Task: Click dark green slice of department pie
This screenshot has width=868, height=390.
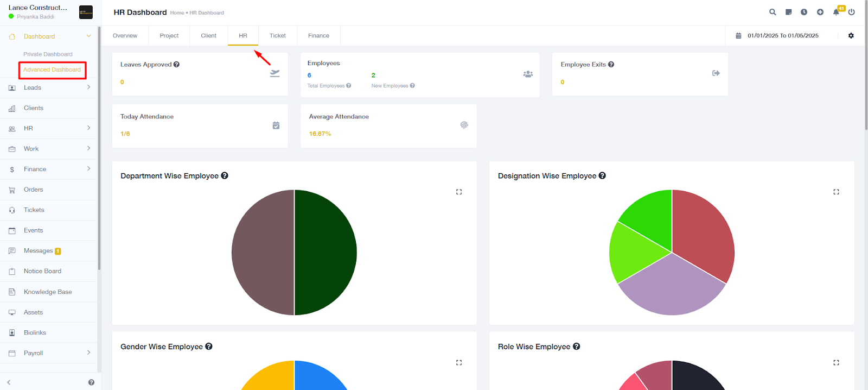Action: (325, 253)
